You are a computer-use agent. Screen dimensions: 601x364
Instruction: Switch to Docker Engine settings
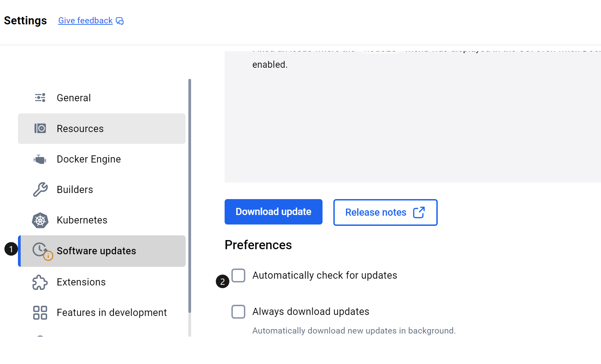click(x=89, y=159)
